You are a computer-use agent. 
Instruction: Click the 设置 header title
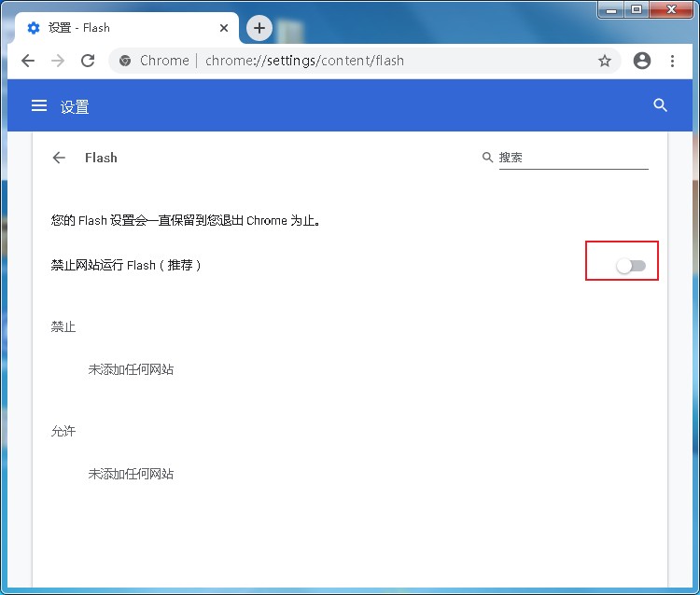75,107
